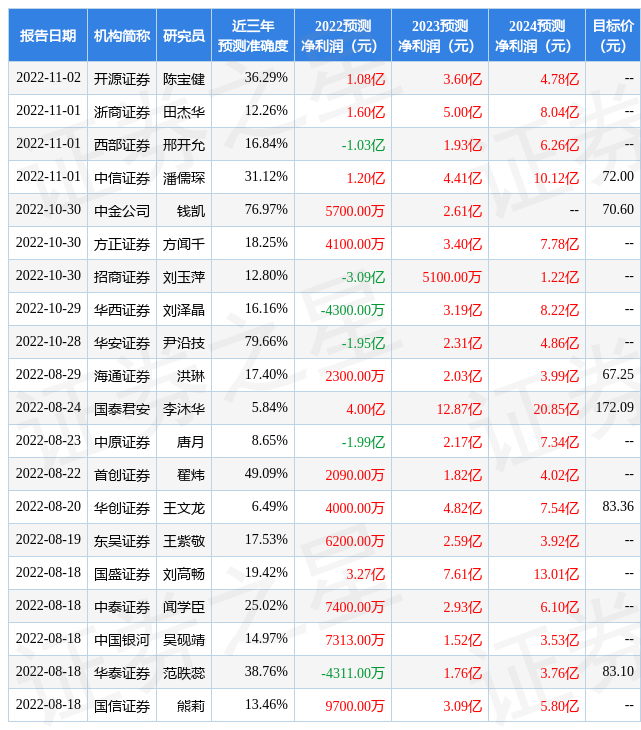Screen dimensions: 641x730
Task: Click the -4311.00万 profit forecast
Action: click(352, 673)
